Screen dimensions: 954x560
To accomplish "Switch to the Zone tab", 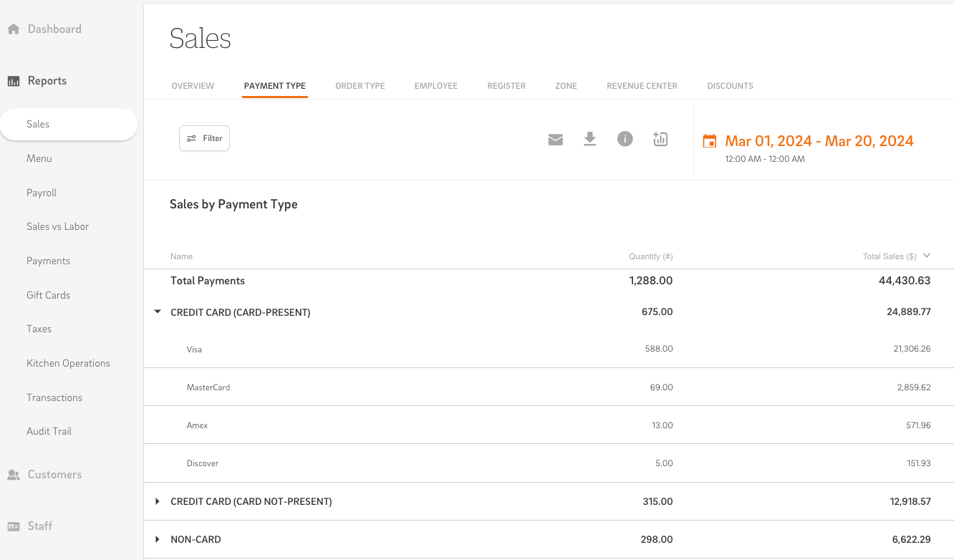I will 566,86.
